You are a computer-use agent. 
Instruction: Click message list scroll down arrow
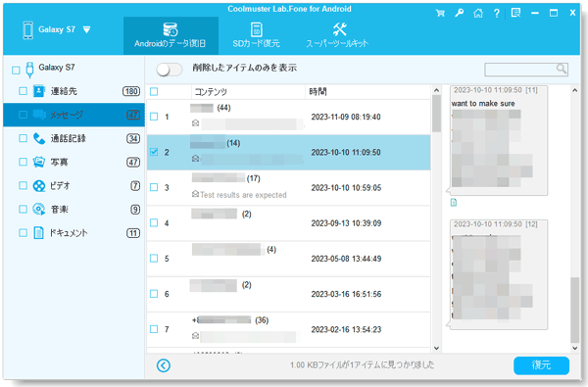pos(436,348)
